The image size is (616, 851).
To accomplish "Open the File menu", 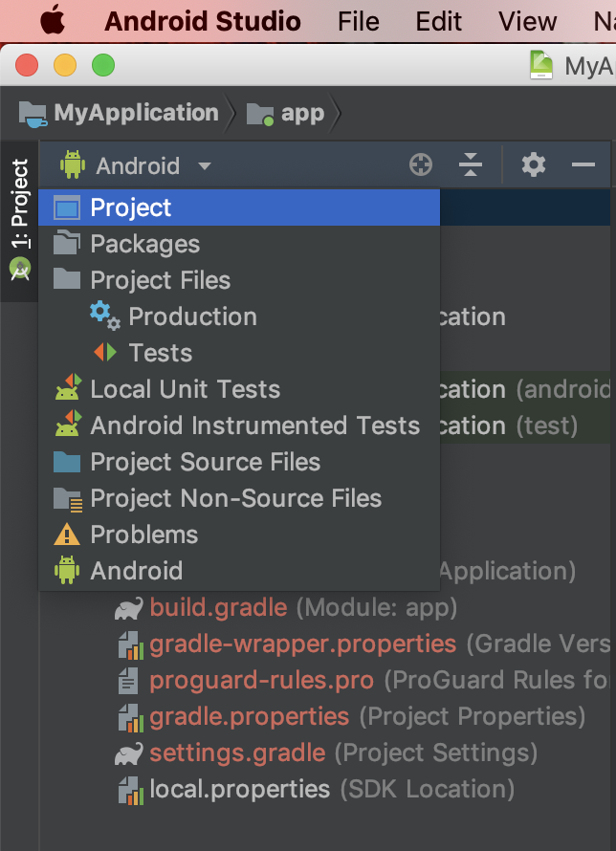I will [358, 22].
